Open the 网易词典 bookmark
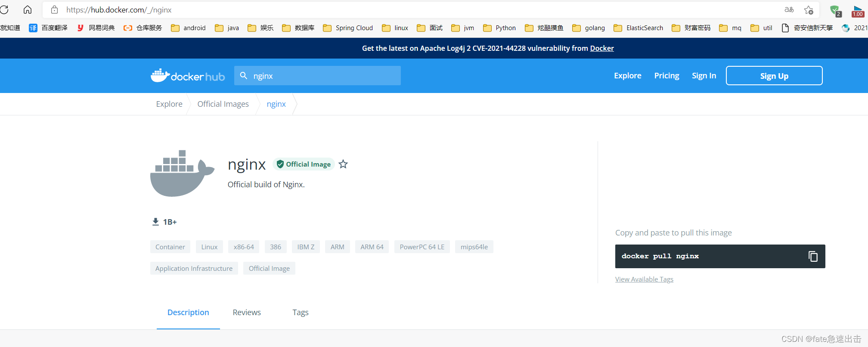The height and width of the screenshot is (347, 868). pyautogui.click(x=96, y=28)
